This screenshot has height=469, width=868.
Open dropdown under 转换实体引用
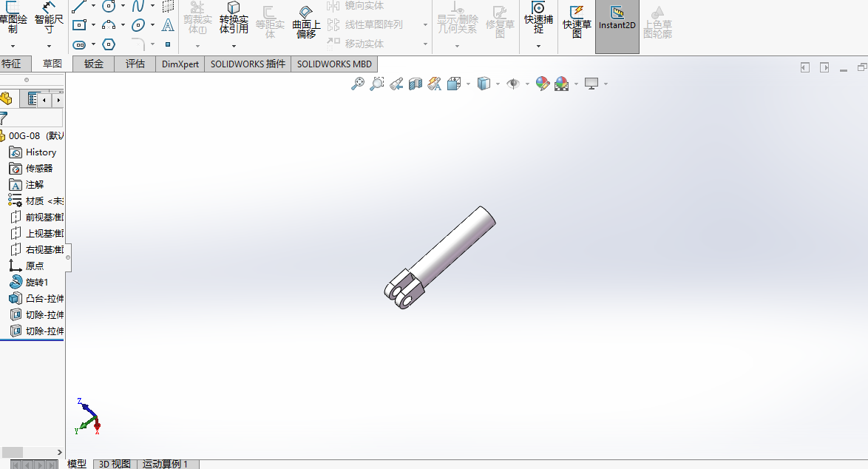234,46
